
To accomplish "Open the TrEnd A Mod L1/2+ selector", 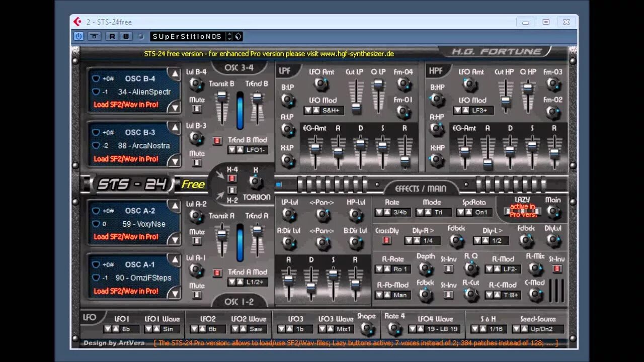I will tap(248, 282).
